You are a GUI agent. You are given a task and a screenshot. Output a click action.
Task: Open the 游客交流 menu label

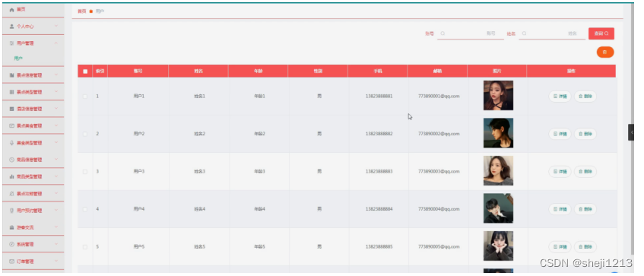(25, 227)
